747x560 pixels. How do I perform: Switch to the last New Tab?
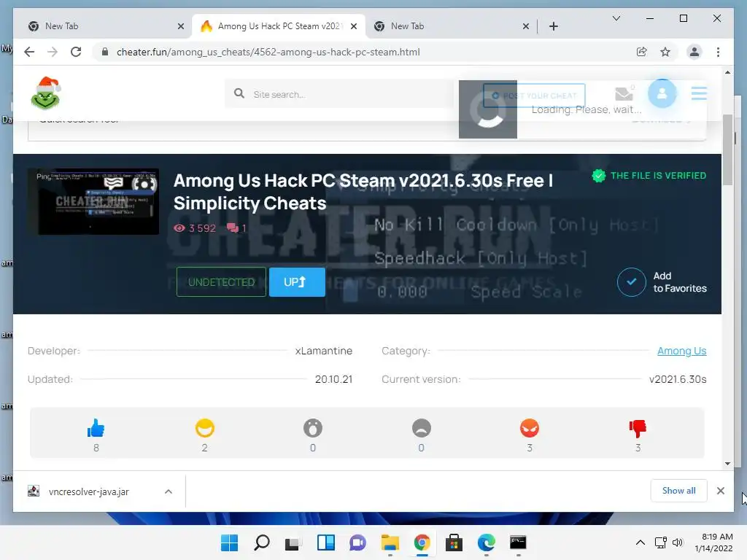(450, 26)
